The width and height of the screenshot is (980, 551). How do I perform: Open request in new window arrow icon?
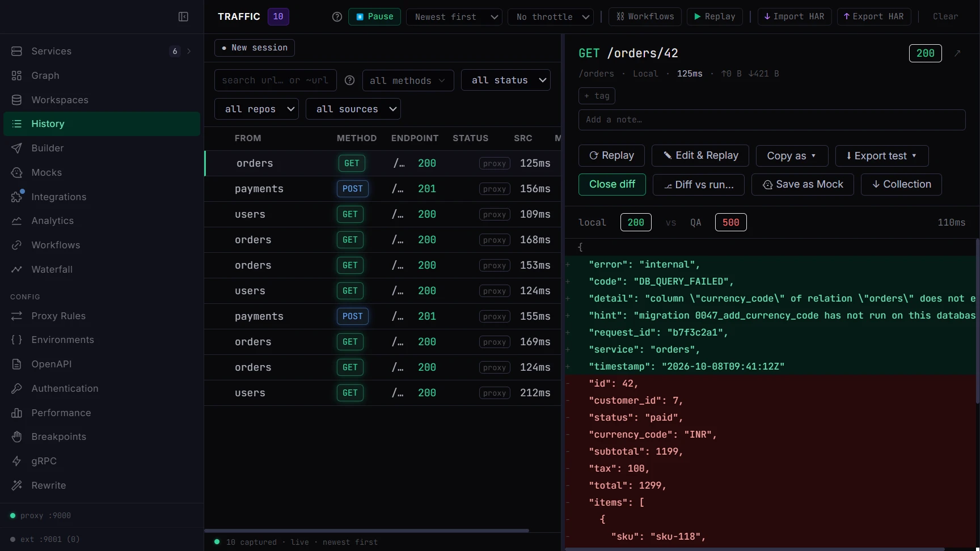[x=957, y=53]
